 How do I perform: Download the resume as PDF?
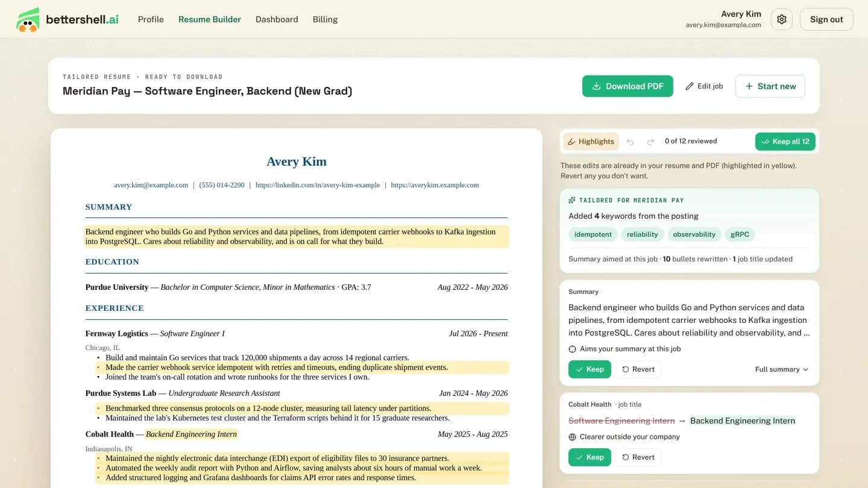pyautogui.click(x=627, y=86)
